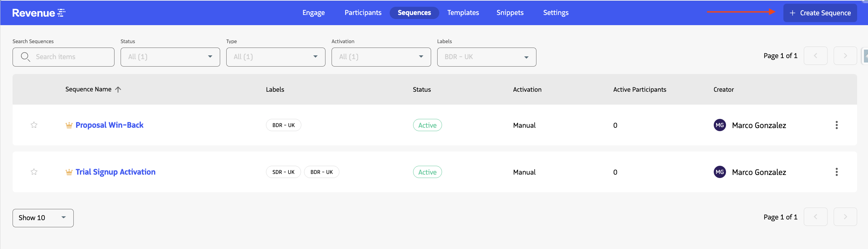Click the MG avatar in the Trial Signup Activation row

coord(720,172)
